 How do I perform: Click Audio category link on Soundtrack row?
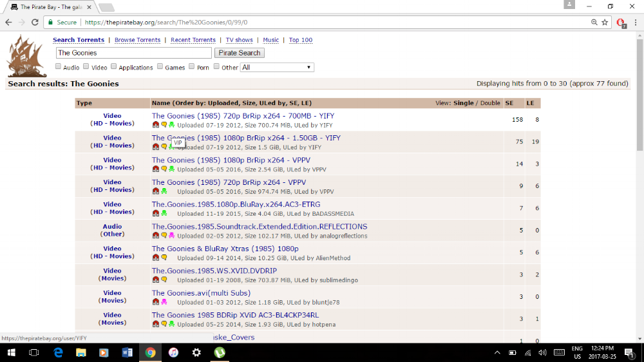(112, 226)
